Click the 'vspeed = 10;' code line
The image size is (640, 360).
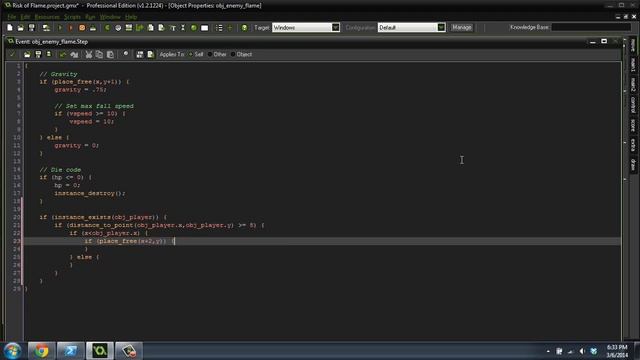point(91,122)
